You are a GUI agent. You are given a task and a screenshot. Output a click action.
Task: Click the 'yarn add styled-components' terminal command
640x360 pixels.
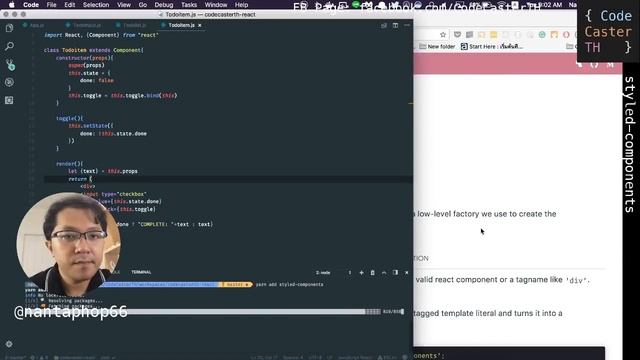(x=289, y=284)
